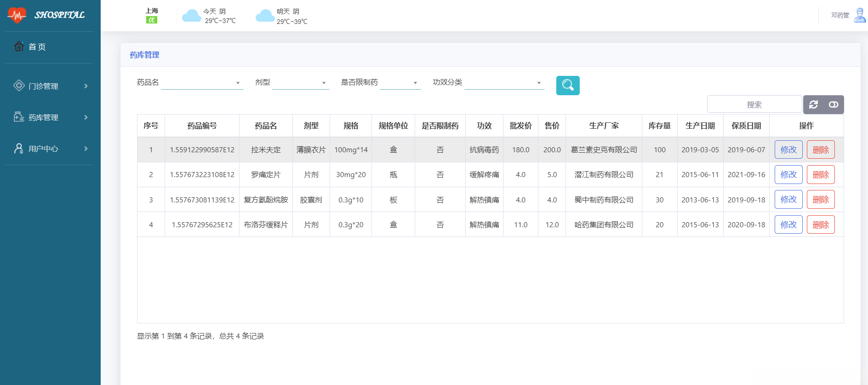Screen dimensions: 868x385
Task: Click the 药品编号 column header
Action: (202, 126)
